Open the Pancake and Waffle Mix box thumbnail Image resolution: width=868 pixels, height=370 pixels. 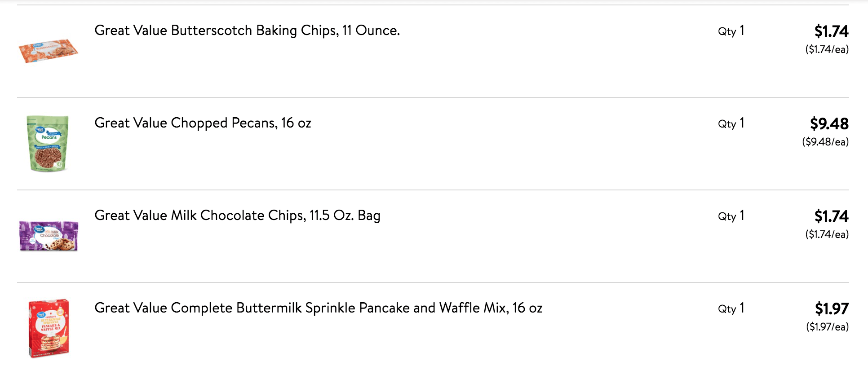[49, 328]
